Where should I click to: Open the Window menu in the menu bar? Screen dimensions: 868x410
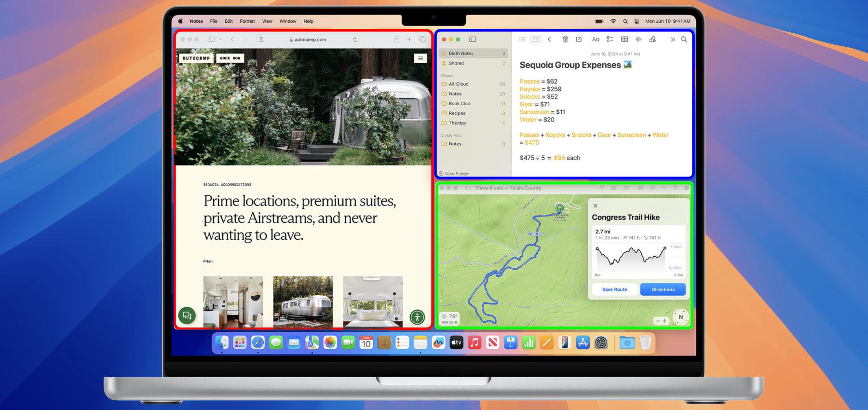pos(288,21)
